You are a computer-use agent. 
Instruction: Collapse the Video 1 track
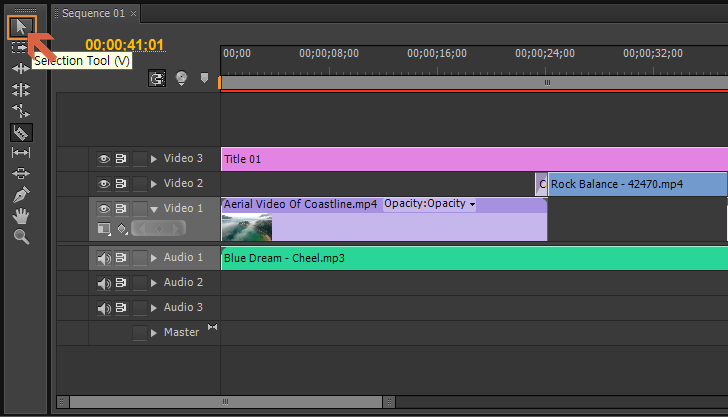tap(154, 209)
